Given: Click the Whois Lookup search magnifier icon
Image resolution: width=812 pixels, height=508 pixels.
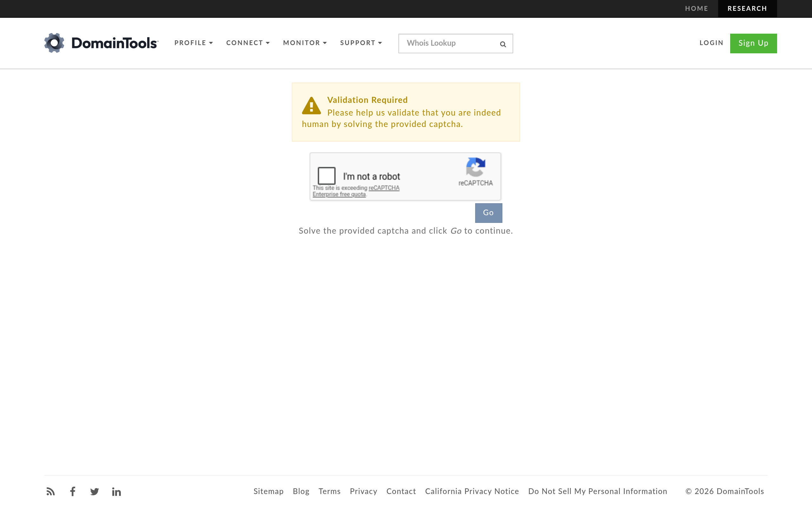Looking at the screenshot, I should [x=503, y=44].
